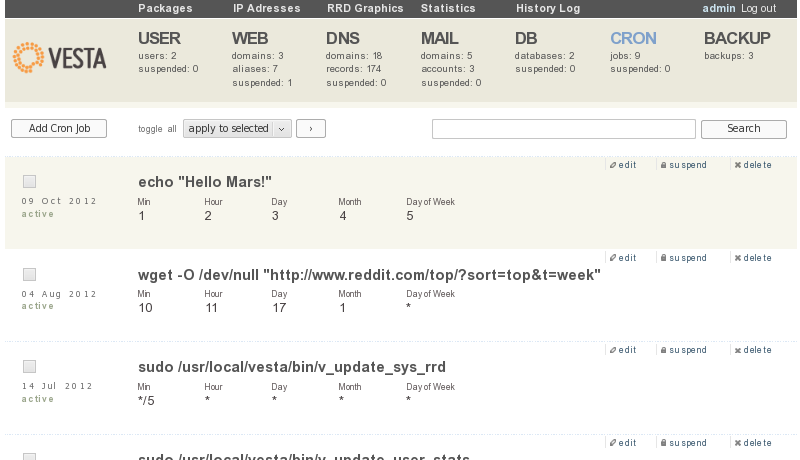Viewport: 800px width, 460px height.
Task: Suspend the wget reddit cron job
Action: point(682,258)
